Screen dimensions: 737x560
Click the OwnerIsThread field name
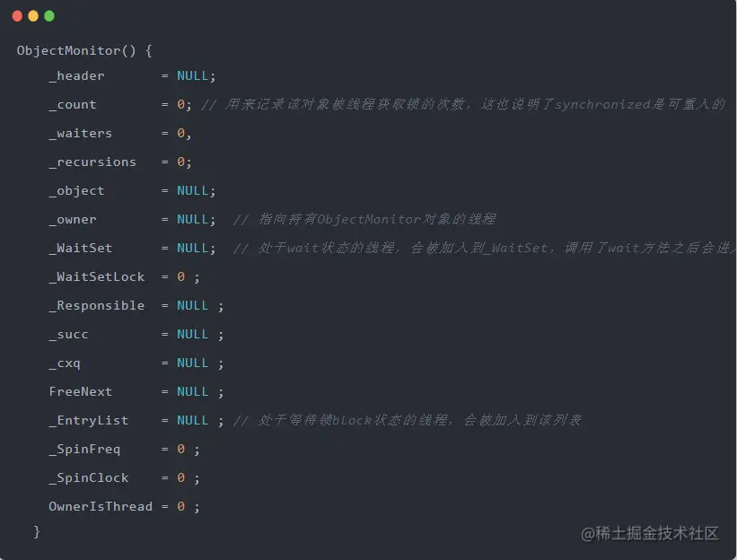coord(101,506)
